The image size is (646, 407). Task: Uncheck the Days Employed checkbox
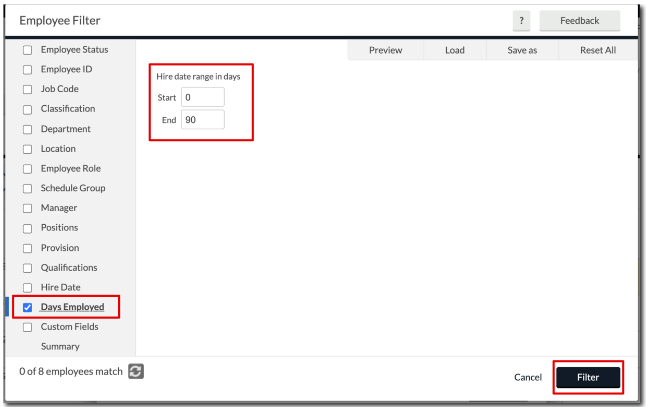click(x=28, y=307)
